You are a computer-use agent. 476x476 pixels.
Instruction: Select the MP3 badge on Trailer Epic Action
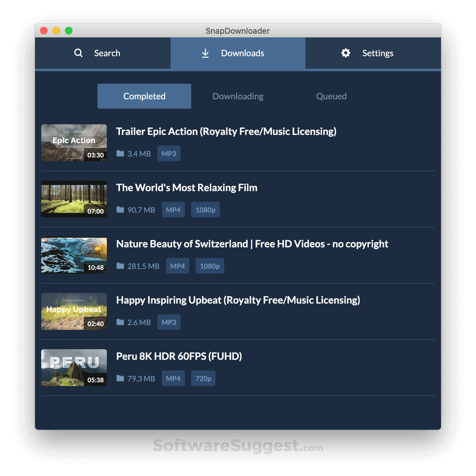pos(169,153)
